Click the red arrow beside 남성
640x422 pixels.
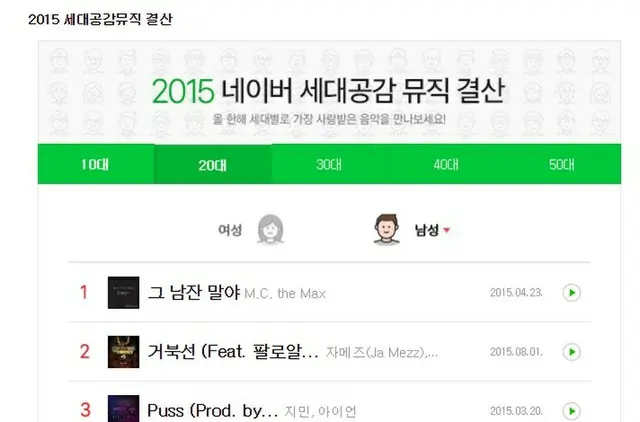pyautogui.click(x=447, y=230)
